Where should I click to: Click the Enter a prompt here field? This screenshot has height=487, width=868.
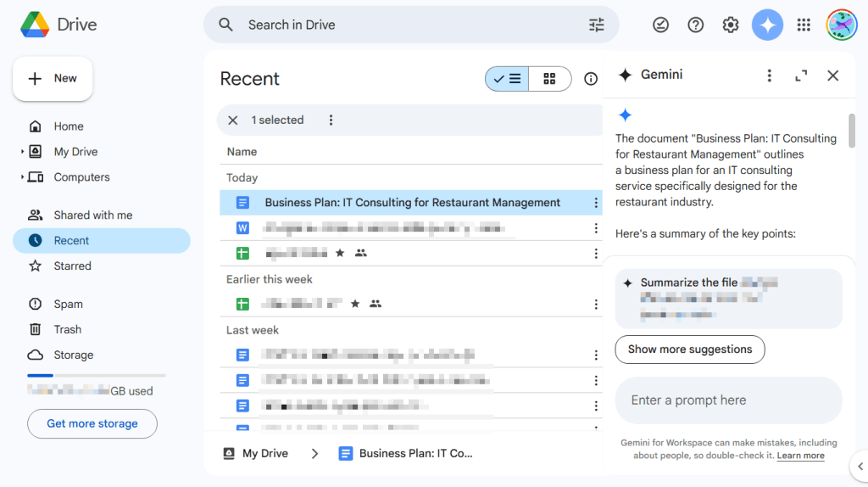pos(728,400)
